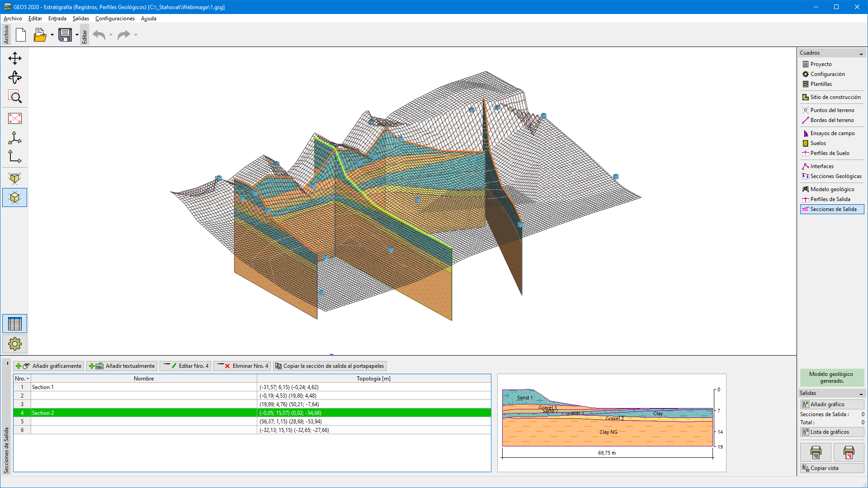The image size is (868, 488).
Task: Select the pan view tool
Action: tap(15, 58)
